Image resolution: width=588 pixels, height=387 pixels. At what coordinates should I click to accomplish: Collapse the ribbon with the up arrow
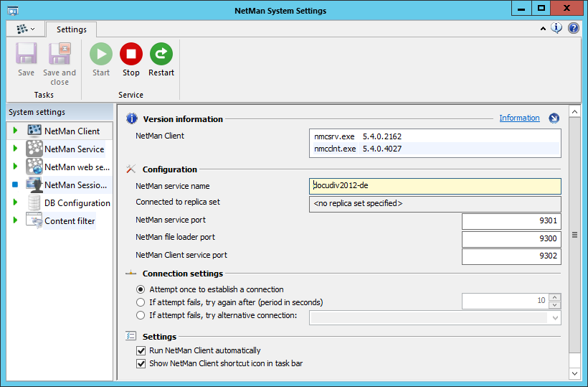point(543,28)
